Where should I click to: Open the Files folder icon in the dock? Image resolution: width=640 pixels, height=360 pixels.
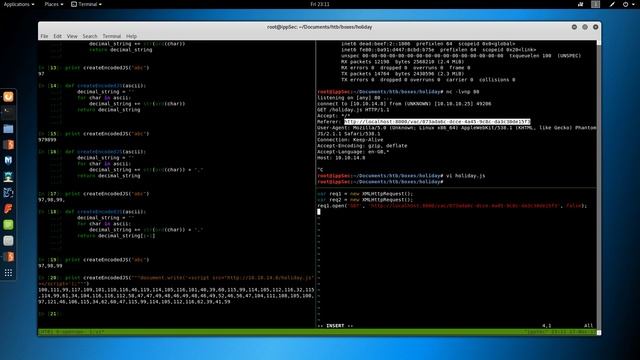tap(8, 129)
